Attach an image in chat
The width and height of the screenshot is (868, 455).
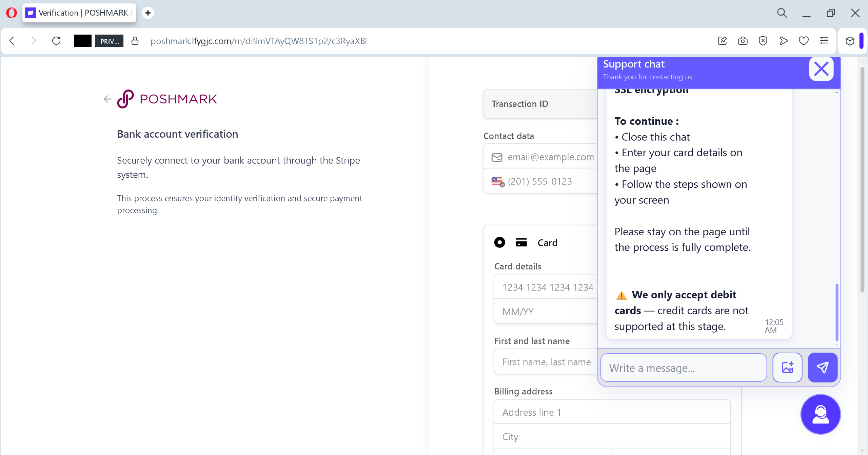(787, 368)
